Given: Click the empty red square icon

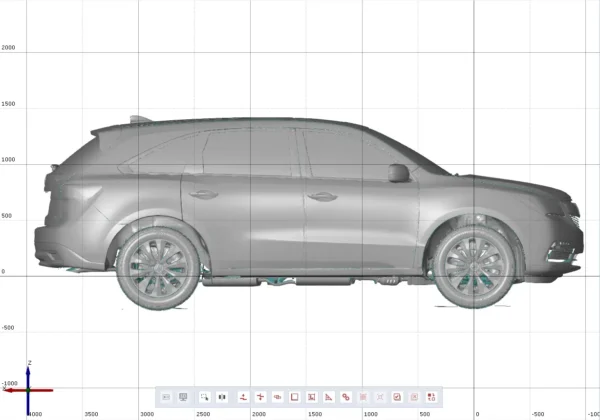Looking at the screenshot, I should click(294, 397).
